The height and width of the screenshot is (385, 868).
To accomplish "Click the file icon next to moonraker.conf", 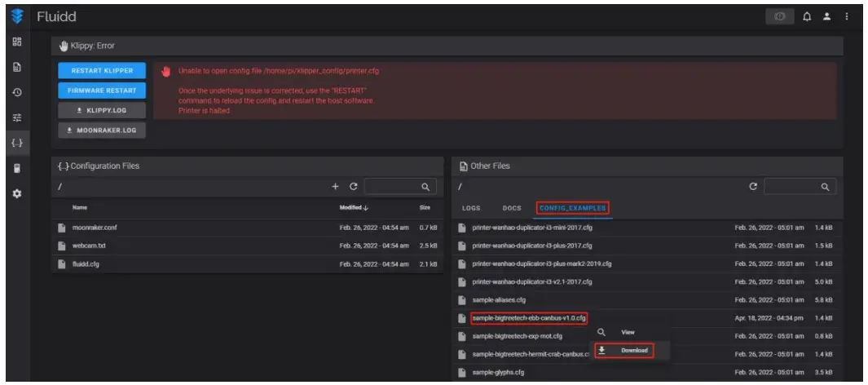I will tap(62, 228).
